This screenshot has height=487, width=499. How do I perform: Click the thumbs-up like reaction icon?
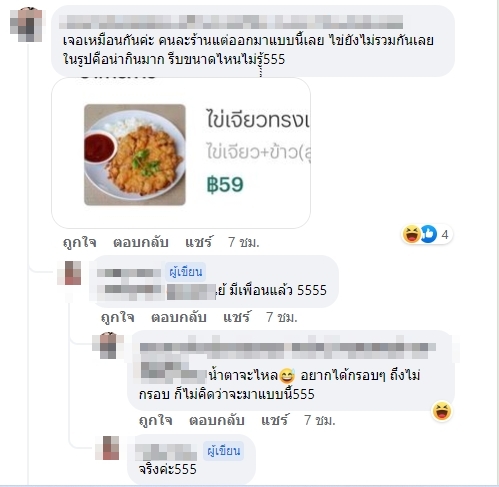coord(429,234)
